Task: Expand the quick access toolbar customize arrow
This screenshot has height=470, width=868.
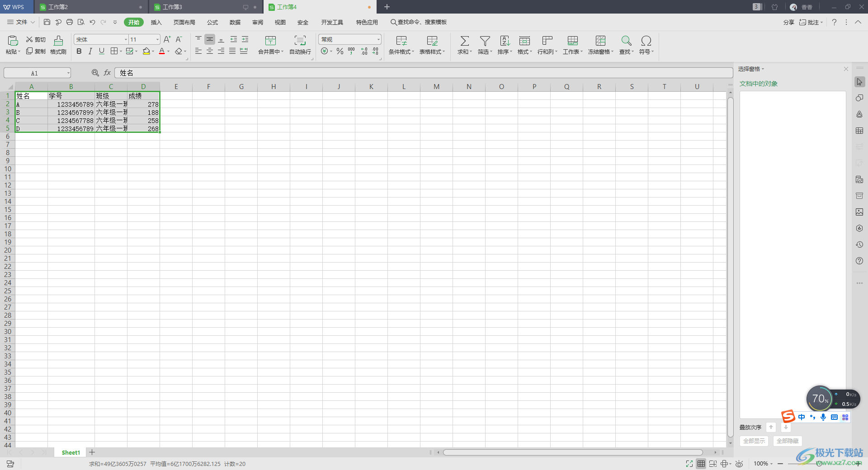Action: [x=115, y=22]
